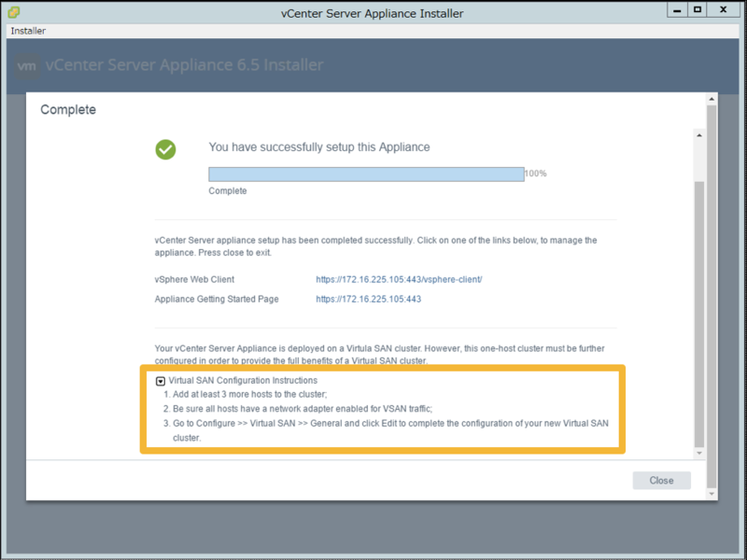
Task: Click the inner scrollbar up arrow
Action: (698, 135)
